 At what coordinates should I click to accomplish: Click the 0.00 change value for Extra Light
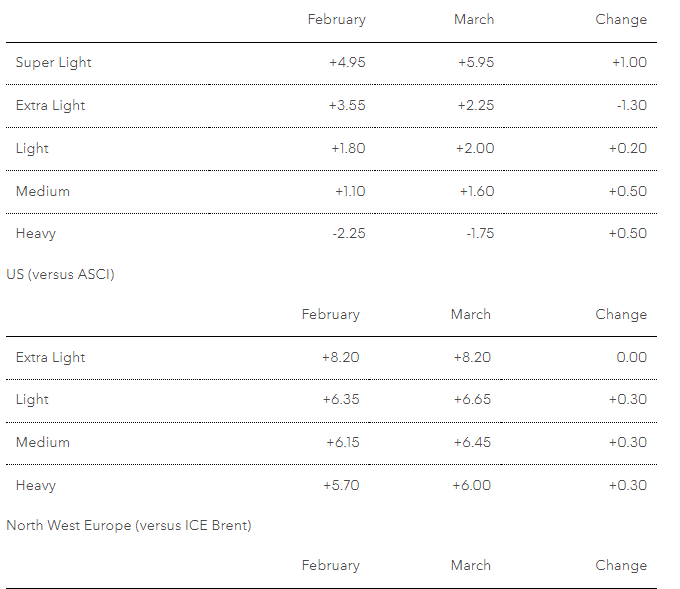tap(631, 357)
